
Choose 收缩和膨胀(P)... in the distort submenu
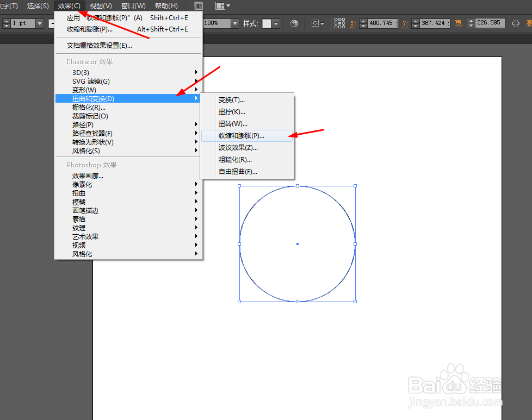tap(247, 136)
